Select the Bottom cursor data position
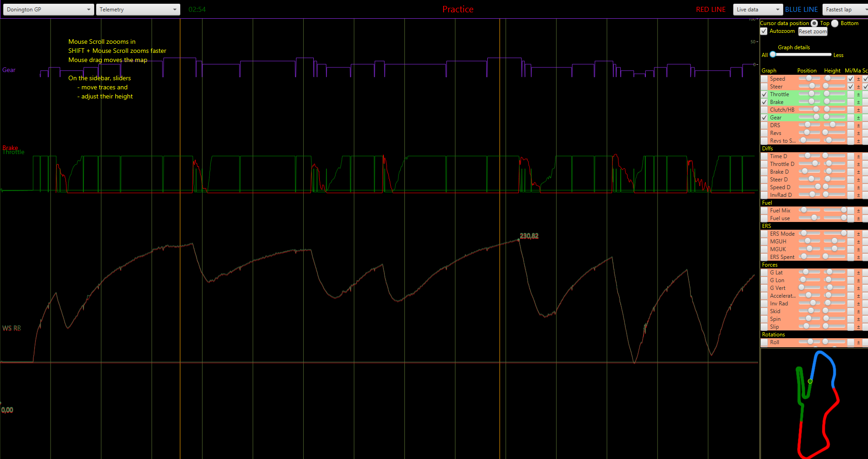 coord(835,23)
